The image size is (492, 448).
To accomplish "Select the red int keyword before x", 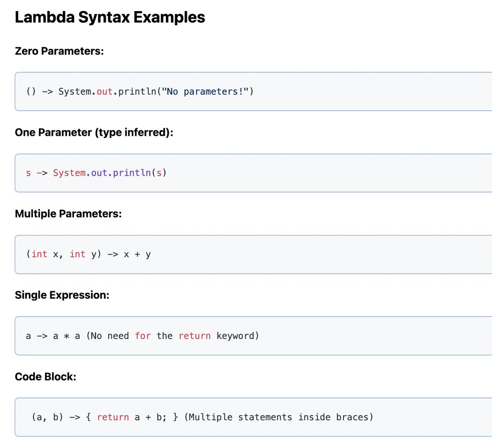I will [x=39, y=254].
